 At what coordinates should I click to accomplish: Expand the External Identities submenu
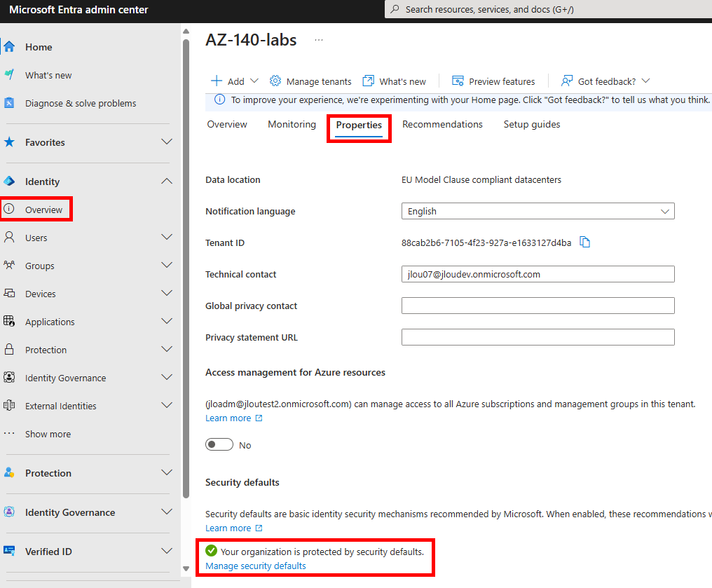click(x=167, y=406)
